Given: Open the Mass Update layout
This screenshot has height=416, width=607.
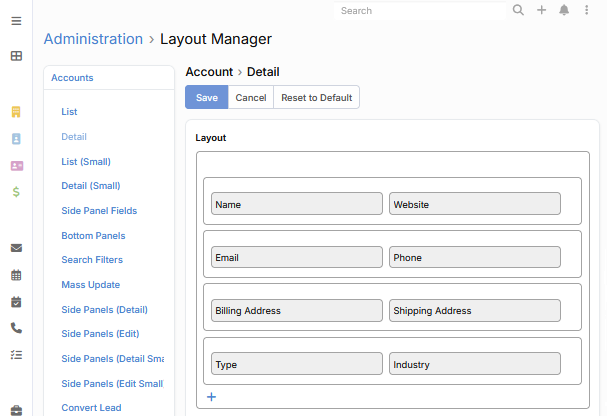Looking at the screenshot, I should pos(90,285).
